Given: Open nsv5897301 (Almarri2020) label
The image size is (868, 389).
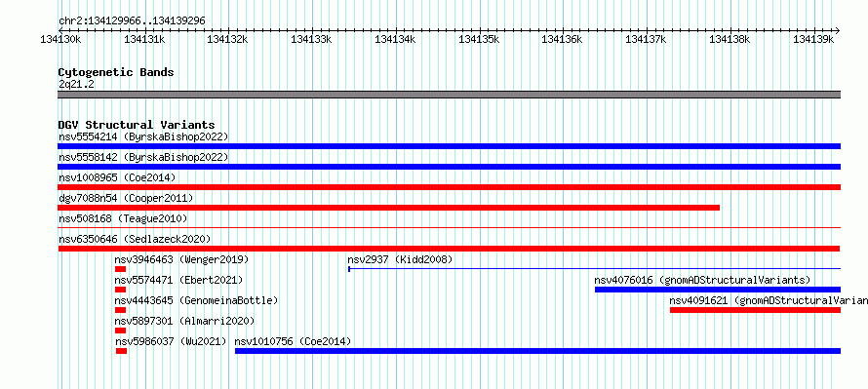Looking at the screenshot, I should click(184, 321).
